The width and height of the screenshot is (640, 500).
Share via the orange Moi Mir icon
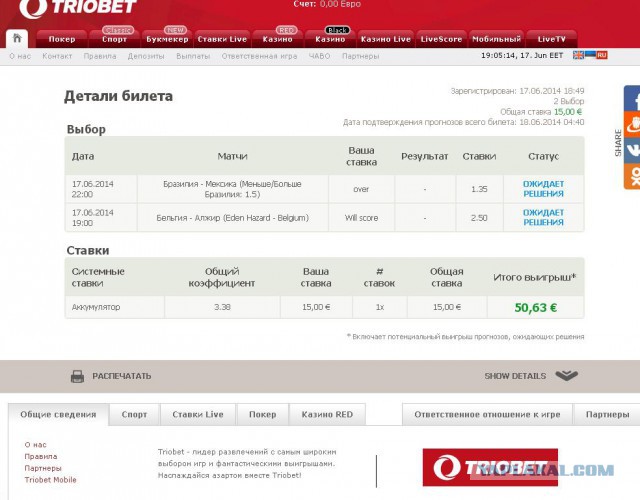(631, 125)
